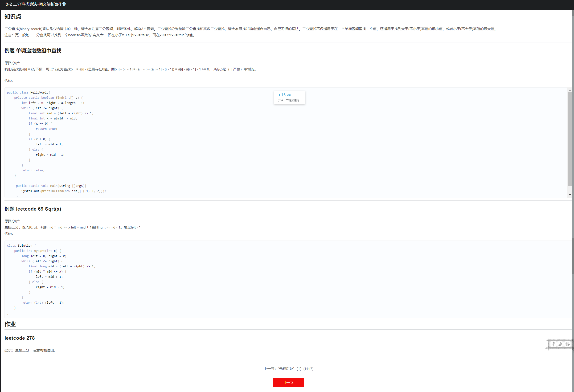
Task: Click the red 下一节 button
Action: (x=288, y=382)
